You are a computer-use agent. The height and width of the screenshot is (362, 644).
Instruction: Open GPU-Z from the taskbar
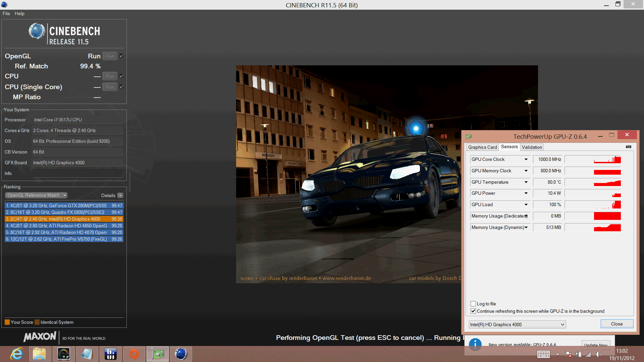point(157,354)
